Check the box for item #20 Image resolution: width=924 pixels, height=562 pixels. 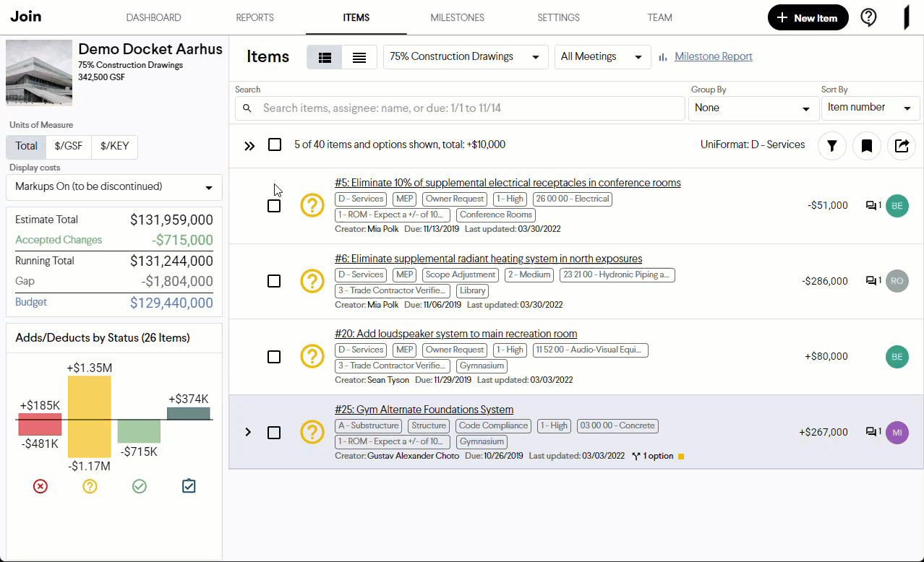274,357
